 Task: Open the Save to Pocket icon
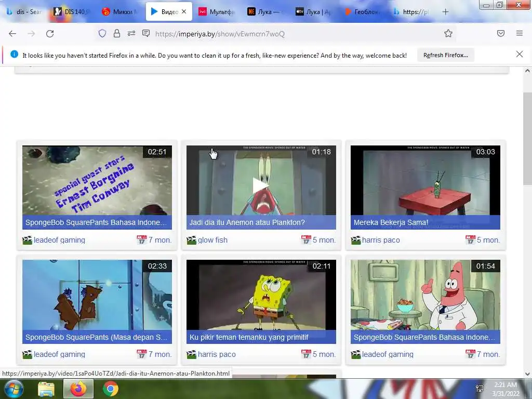(x=501, y=33)
